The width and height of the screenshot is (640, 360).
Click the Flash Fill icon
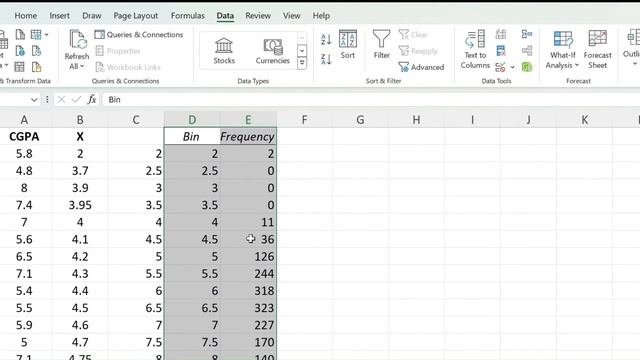(x=501, y=34)
